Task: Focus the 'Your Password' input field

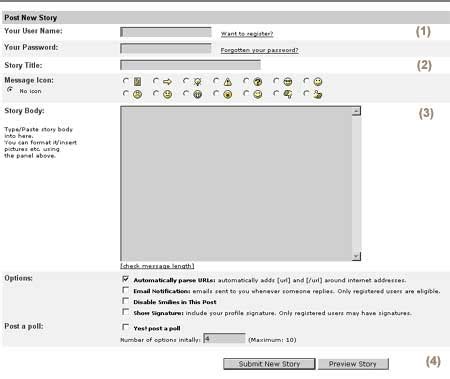Action: pyautogui.click(x=166, y=48)
